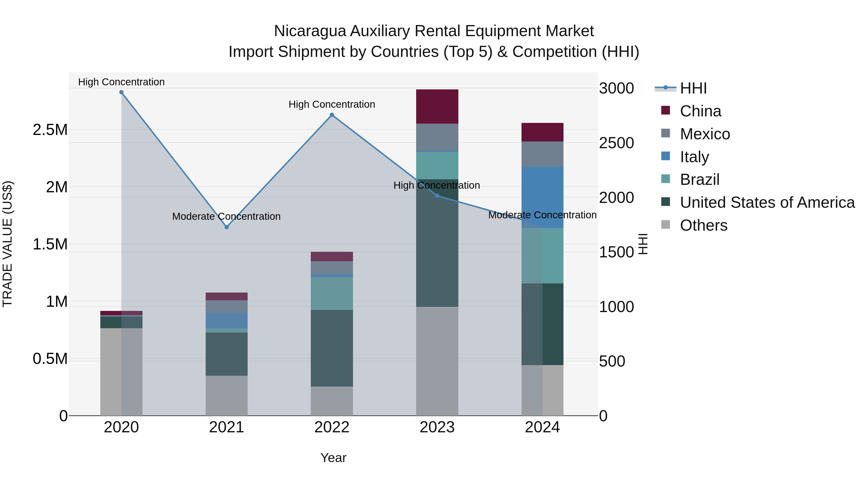Click the 2023 x-axis year label

click(x=437, y=427)
